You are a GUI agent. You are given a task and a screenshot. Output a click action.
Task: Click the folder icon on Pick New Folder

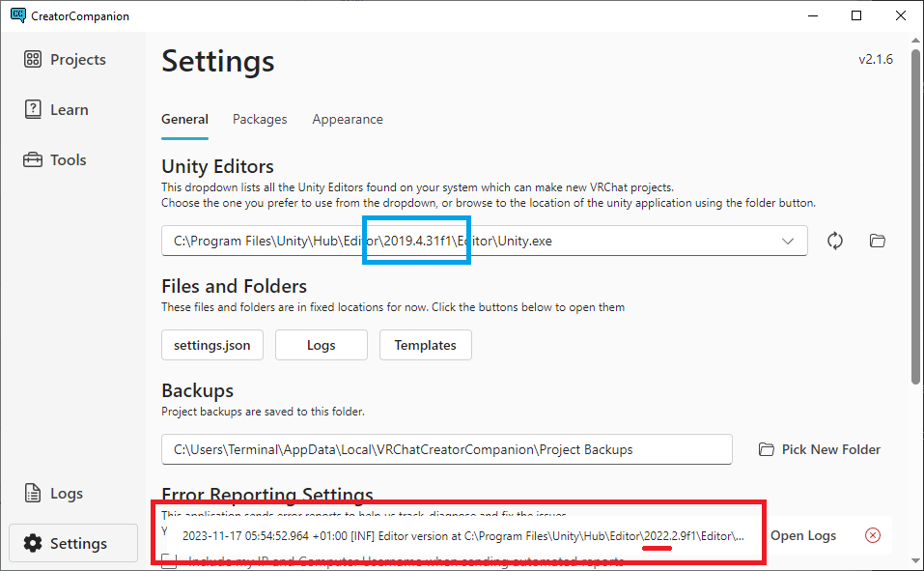pyautogui.click(x=767, y=449)
